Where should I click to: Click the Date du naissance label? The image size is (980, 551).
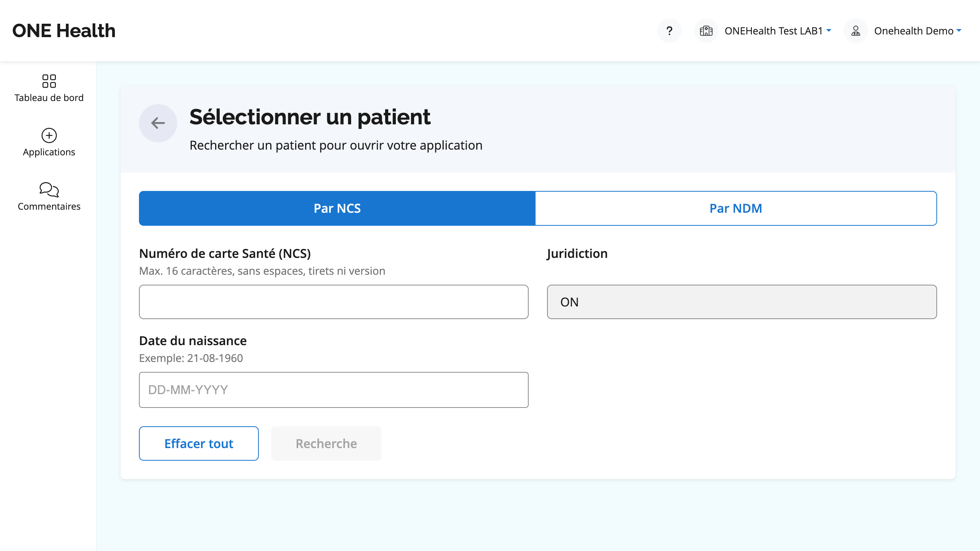pos(193,341)
